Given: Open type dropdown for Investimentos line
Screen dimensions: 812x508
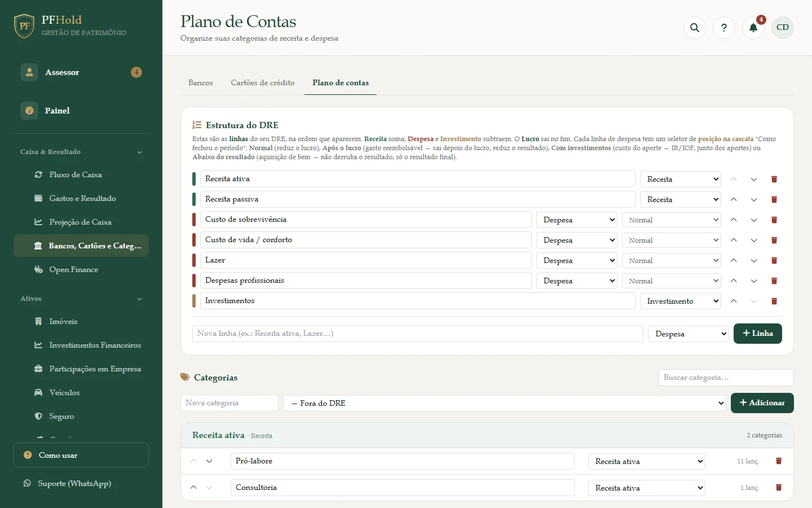Looking at the screenshot, I should [681, 301].
